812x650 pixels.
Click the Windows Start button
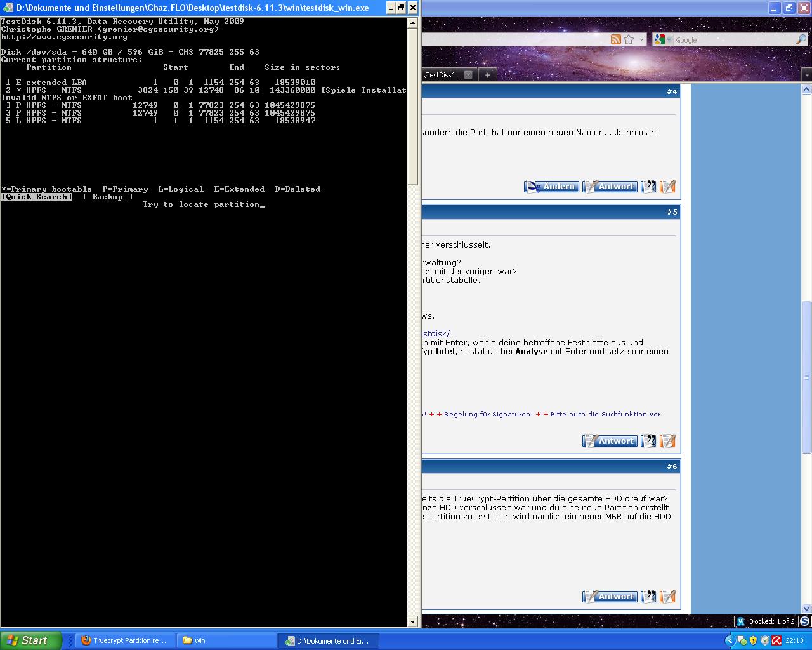(x=30, y=640)
